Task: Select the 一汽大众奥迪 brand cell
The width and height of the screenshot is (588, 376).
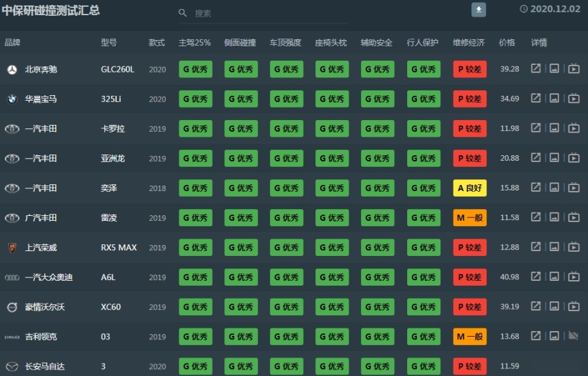Action: [x=49, y=277]
